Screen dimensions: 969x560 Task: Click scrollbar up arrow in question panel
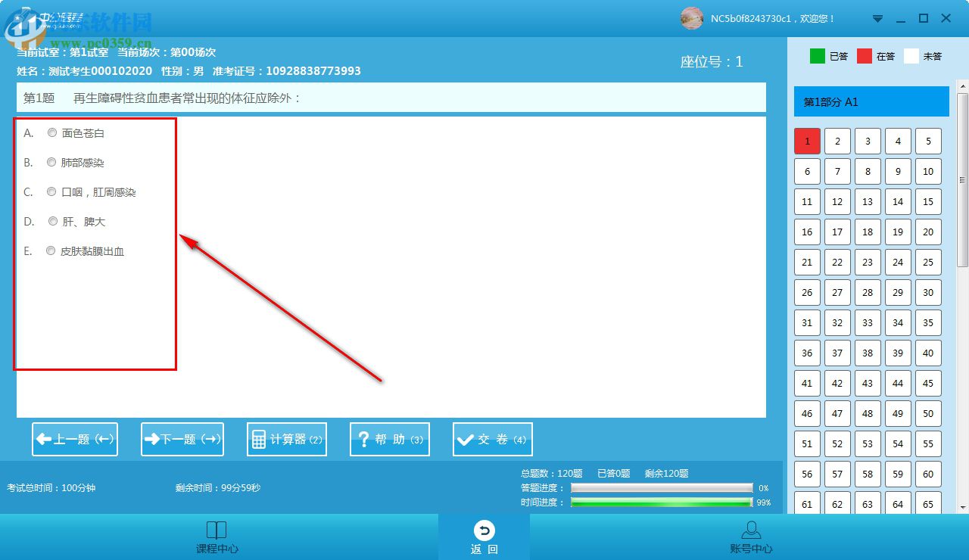tap(963, 86)
